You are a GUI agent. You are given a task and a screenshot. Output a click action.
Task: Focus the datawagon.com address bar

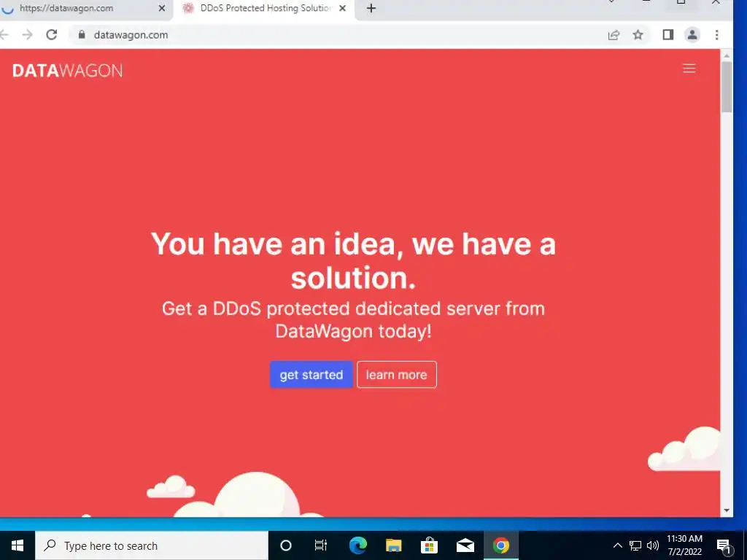[333, 35]
